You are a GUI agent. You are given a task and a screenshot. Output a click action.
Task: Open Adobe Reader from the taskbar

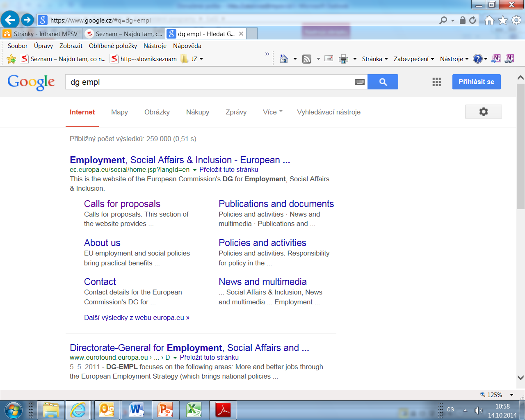223,410
